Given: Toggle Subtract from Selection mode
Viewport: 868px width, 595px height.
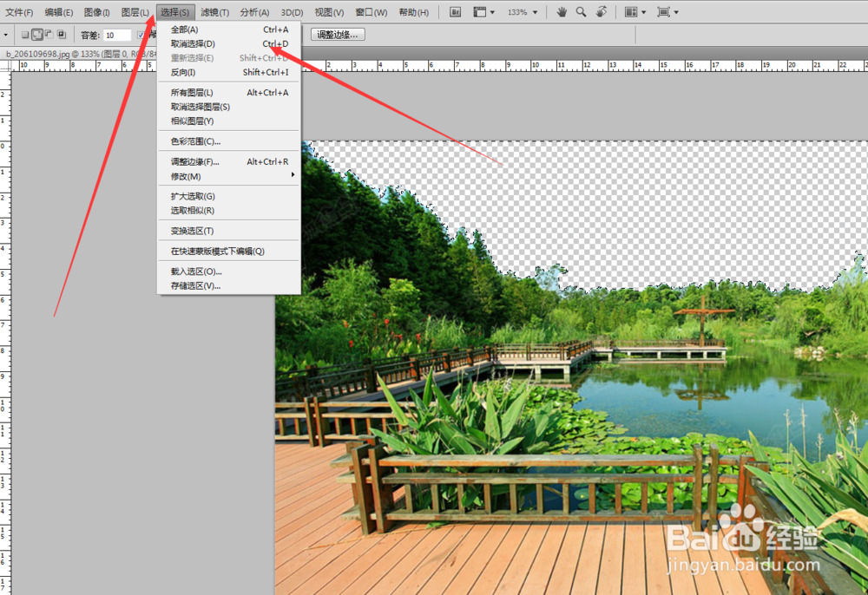Looking at the screenshot, I should point(49,34).
